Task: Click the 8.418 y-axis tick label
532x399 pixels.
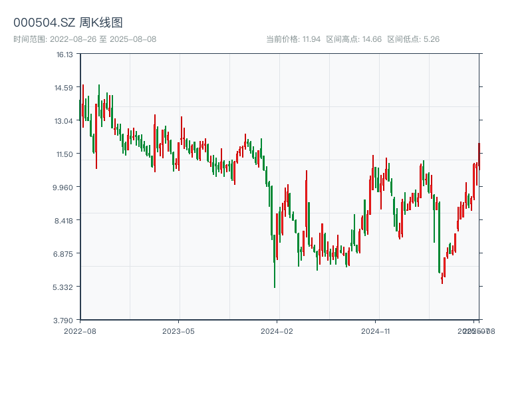Action: pos(65,221)
